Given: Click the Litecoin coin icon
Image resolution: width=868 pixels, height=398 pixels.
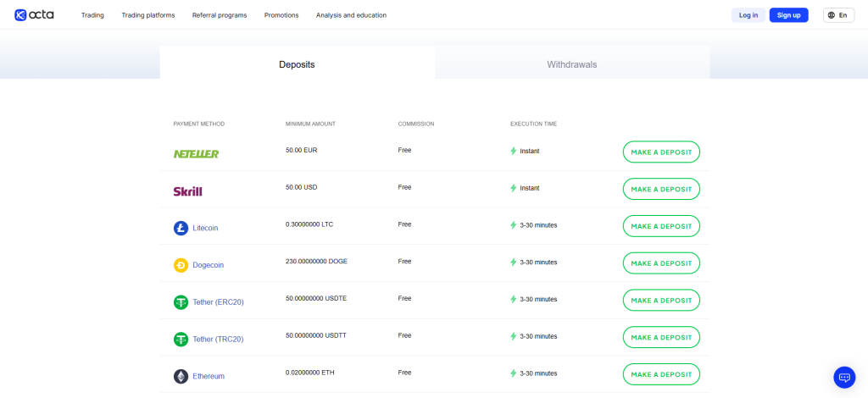Looking at the screenshot, I should coord(181,228).
